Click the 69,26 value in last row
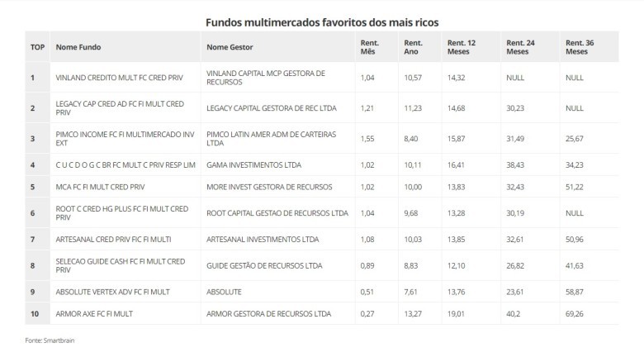644x362 pixels. click(x=574, y=314)
